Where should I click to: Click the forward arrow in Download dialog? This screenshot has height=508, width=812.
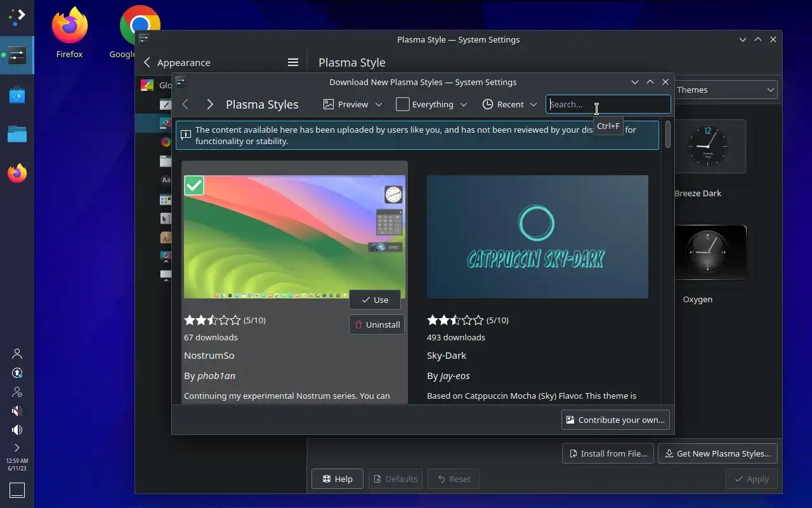(x=209, y=104)
